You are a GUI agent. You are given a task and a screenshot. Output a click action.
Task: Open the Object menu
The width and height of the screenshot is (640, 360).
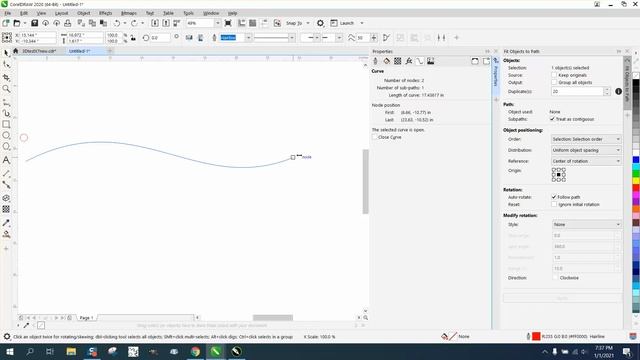[84, 13]
